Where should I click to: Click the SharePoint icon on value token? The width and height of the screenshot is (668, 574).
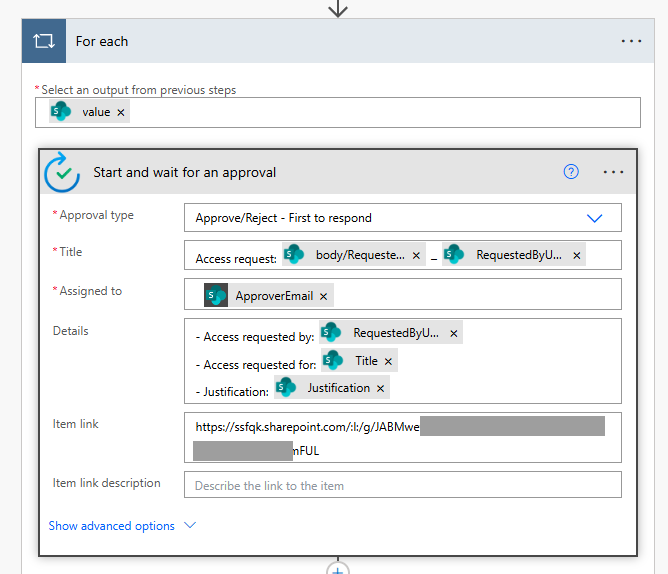click(60, 111)
